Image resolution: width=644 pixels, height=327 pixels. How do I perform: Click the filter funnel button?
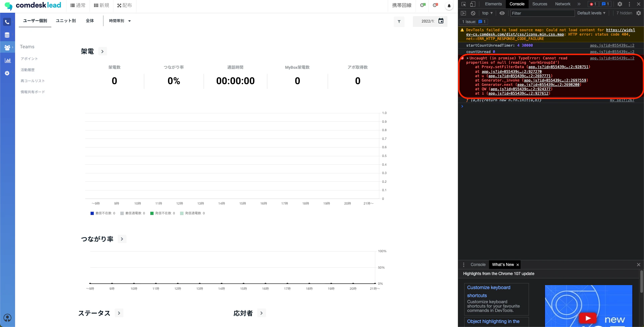pyautogui.click(x=399, y=21)
